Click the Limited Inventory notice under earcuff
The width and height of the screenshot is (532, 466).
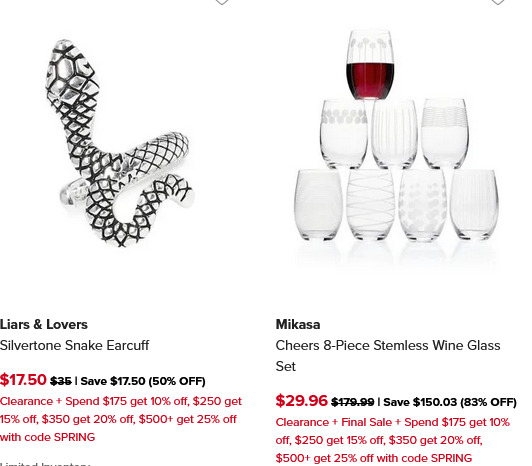pos(45,464)
